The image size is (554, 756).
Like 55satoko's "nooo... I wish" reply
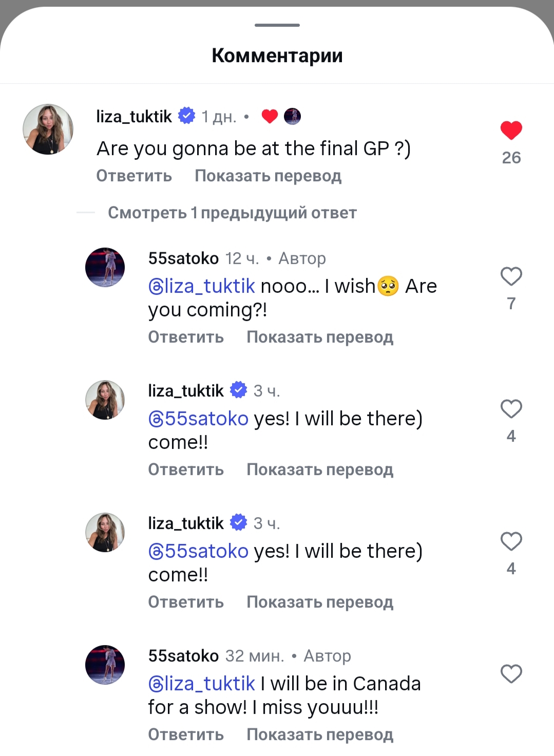(511, 276)
